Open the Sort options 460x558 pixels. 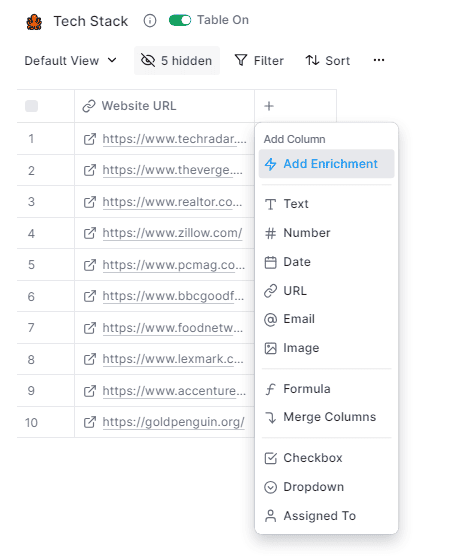328,60
